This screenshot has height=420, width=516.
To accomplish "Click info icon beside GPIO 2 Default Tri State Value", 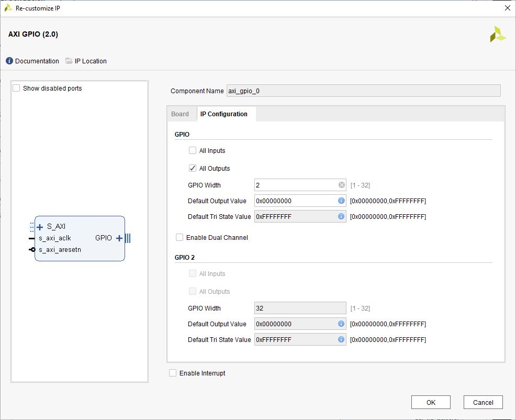I will coord(341,339).
